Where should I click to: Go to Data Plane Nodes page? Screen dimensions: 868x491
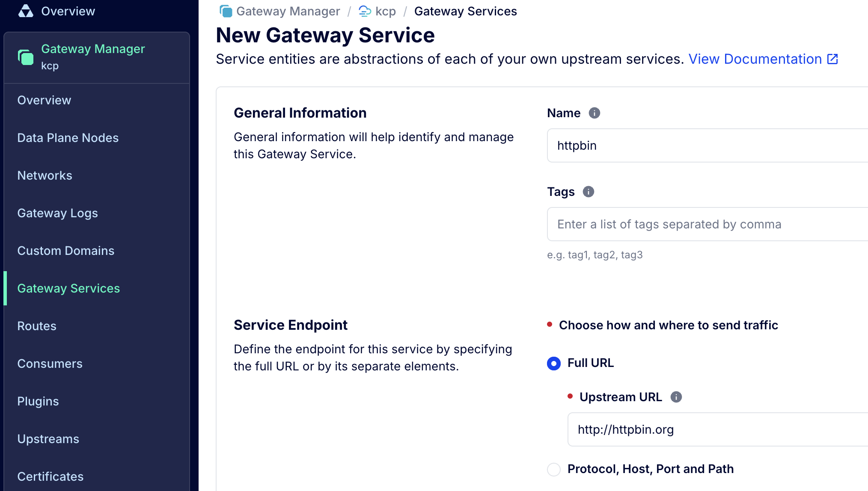(x=68, y=138)
